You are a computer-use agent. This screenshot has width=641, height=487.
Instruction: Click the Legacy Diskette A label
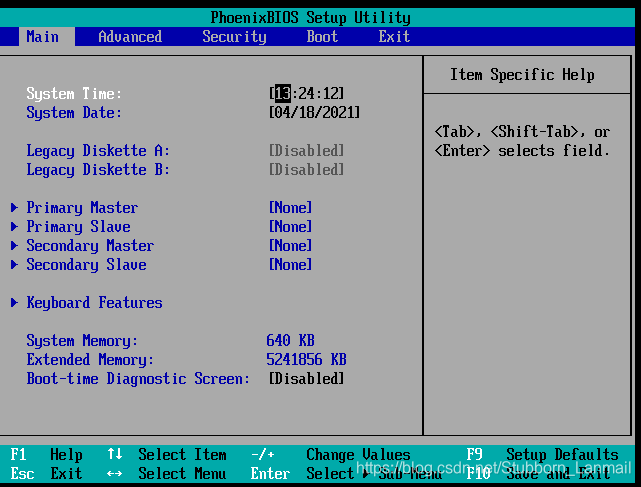[98, 150]
